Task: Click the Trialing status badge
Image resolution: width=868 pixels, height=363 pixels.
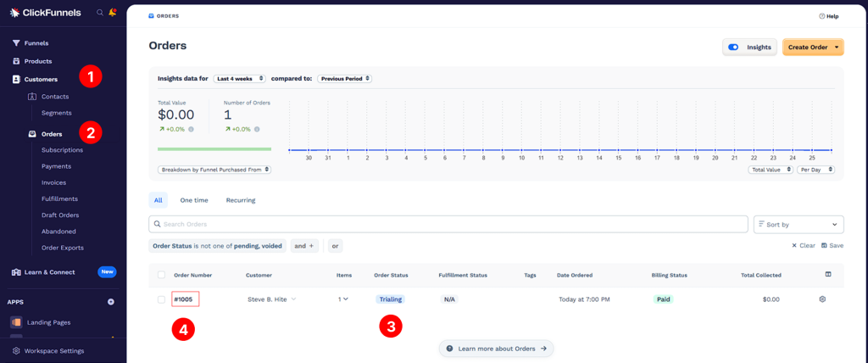Action: pyautogui.click(x=390, y=299)
